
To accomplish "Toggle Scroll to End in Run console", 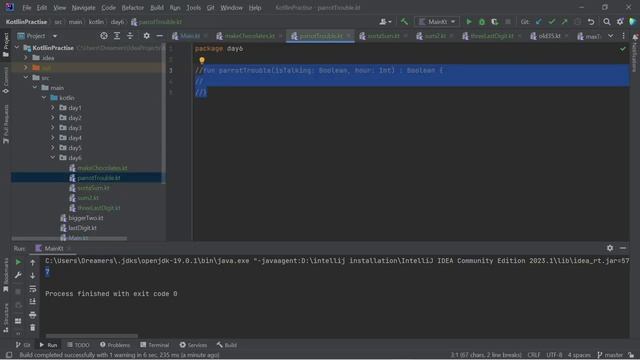I will point(33,302).
